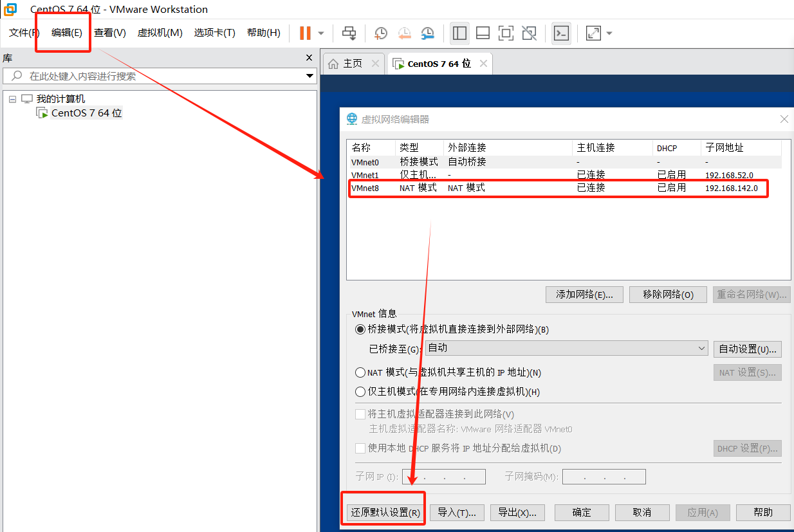The image size is (794, 532).
Task: Select the VMnet0 row in network list
Action: pyautogui.click(x=564, y=162)
